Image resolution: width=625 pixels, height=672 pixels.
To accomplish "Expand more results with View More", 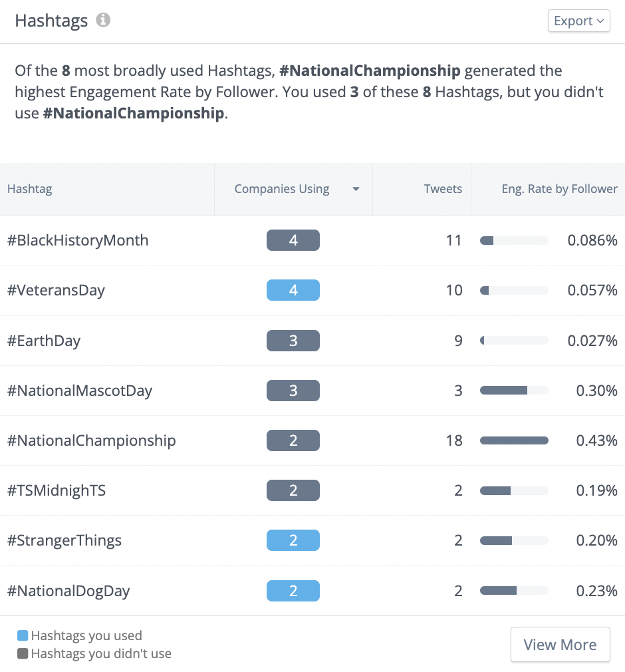I will (x=560, y=644).
